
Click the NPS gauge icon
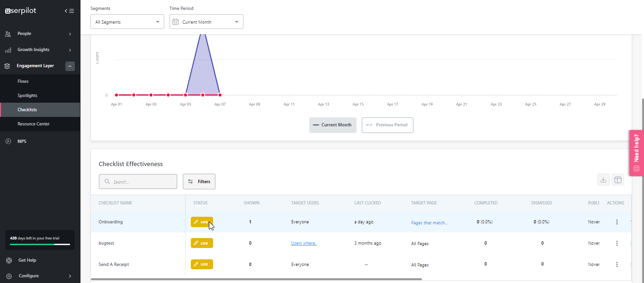coord(8,141)
